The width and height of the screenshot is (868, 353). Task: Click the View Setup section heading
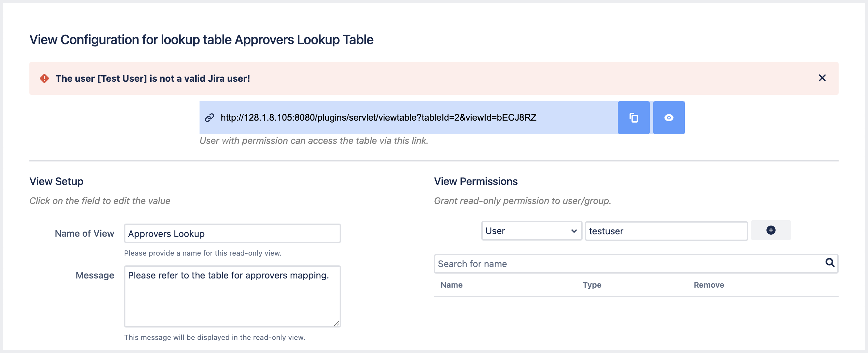(x=56, y=181)
